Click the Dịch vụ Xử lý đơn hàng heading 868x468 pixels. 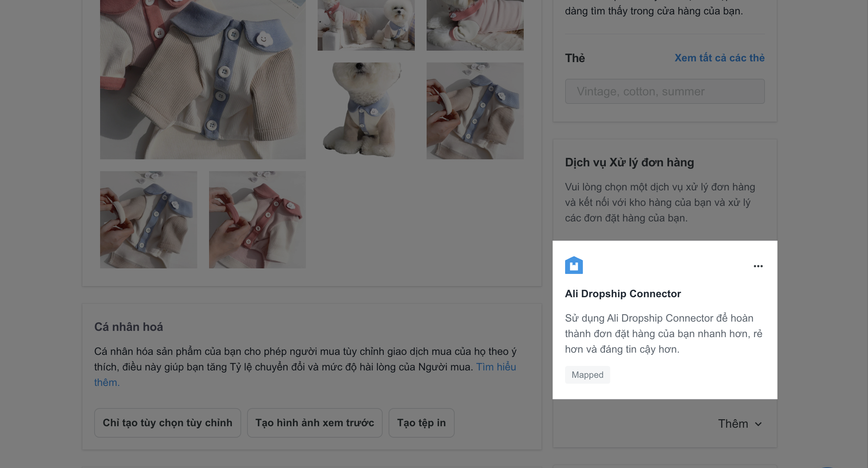[629, 163]
